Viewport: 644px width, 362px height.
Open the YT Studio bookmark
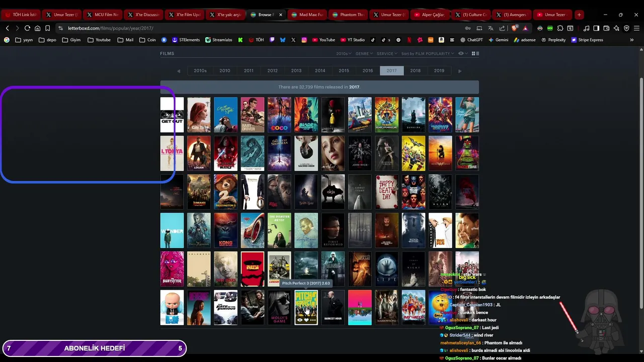tap(353, 40)
